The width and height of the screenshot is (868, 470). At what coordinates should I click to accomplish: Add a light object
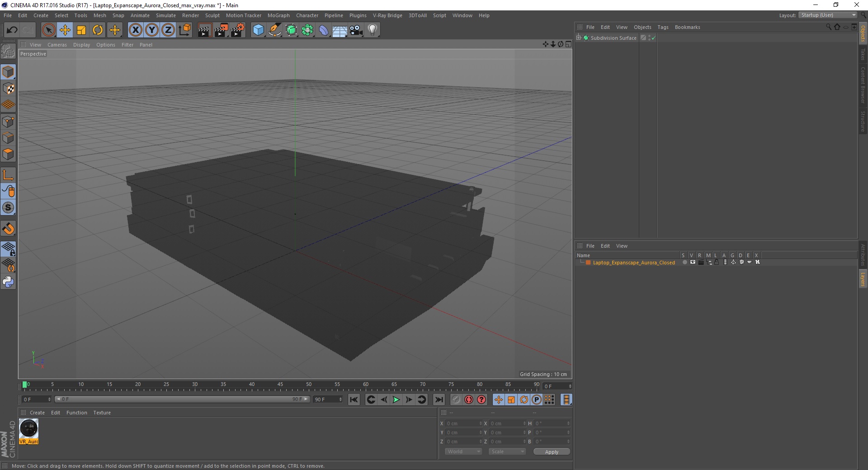click(373, 30)
